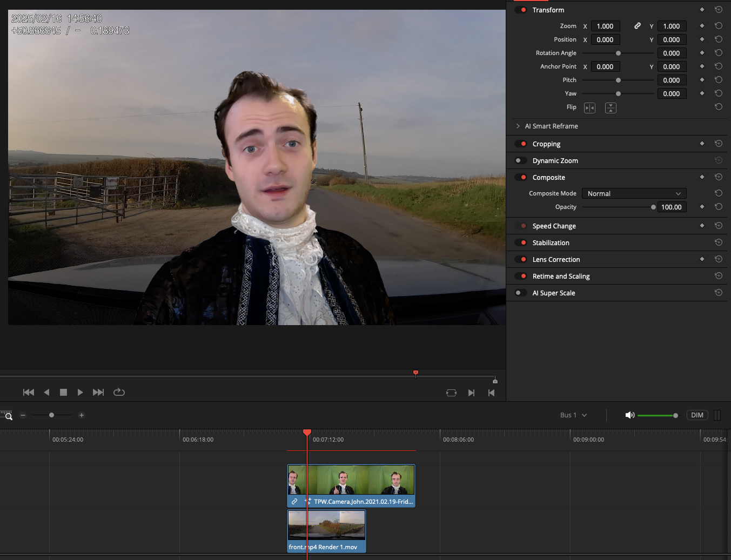This screenshot has height=560, width=731.
Task: Reset the Yaw value
Action: coord(719,93)
